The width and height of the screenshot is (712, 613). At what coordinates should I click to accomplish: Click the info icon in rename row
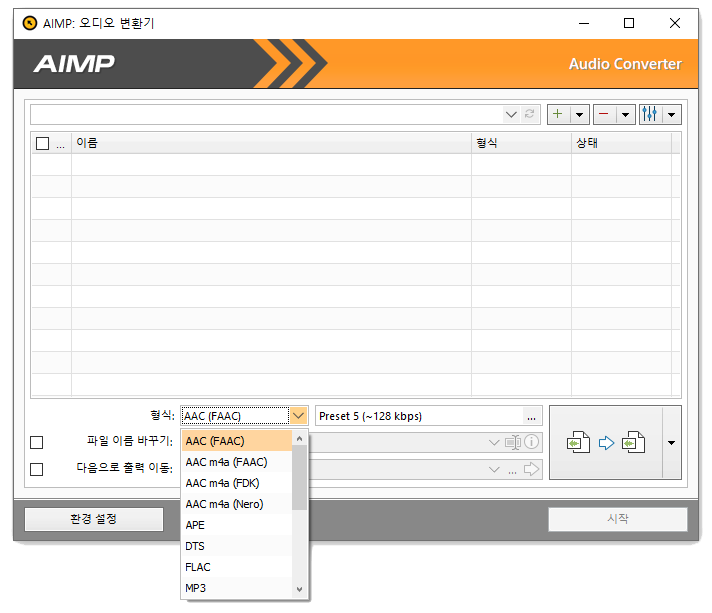(531, 442)
